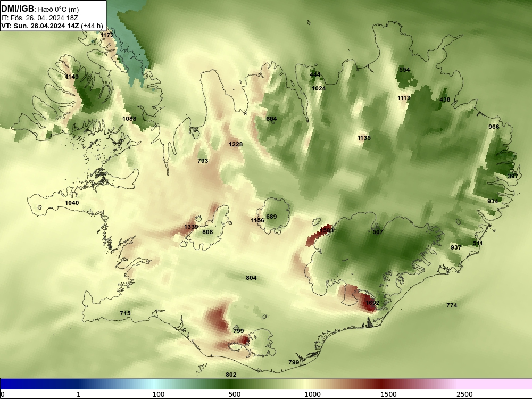The height and width of the screenshot is (399, 532).
Task: Select the 507 value on Vatnajökull
Action: [x=378, y=232]
